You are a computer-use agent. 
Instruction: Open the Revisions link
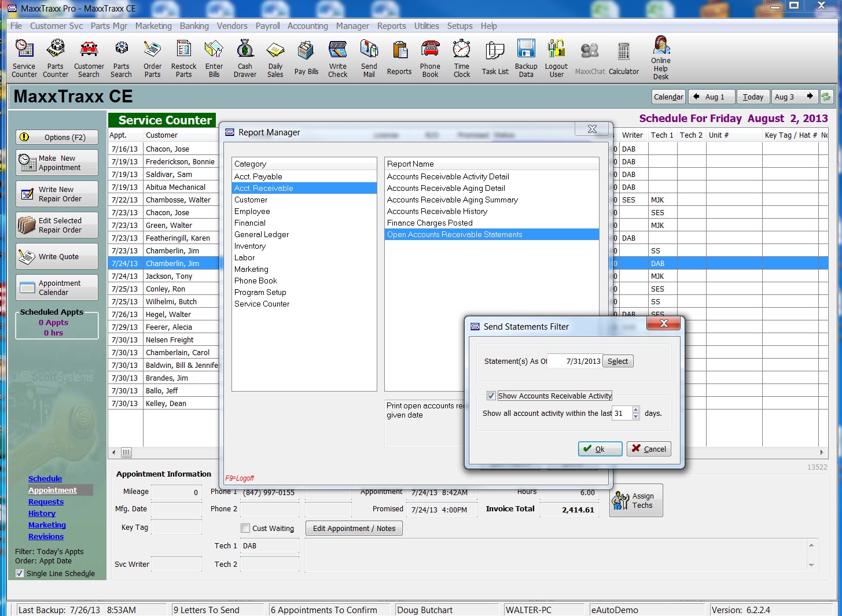coord(46,536)
